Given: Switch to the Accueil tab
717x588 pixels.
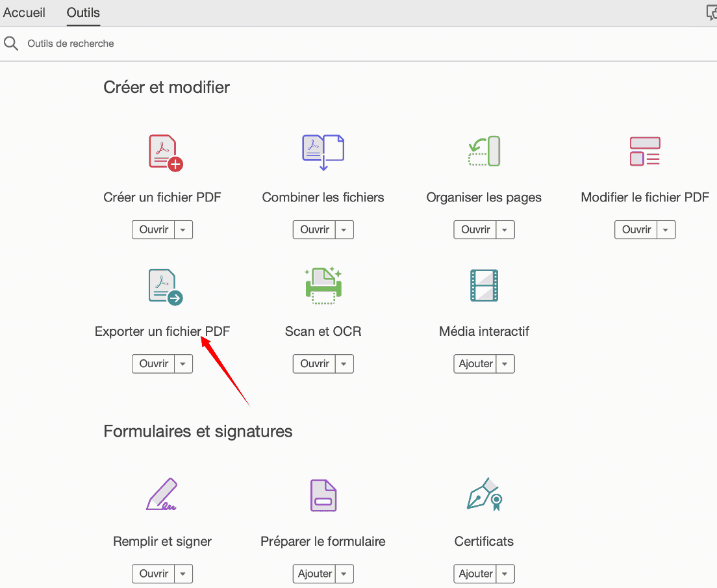Looking at the screenshot, I should coord(24,12).
